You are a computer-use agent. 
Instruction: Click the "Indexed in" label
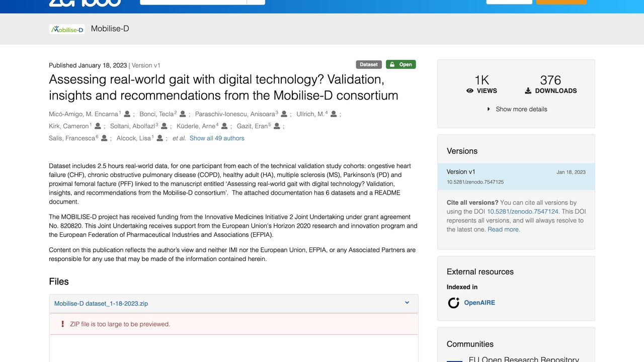tap(462, 287)
